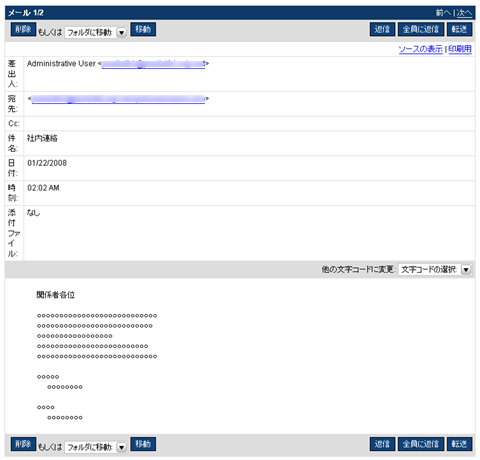Click the top 全員に返信 button

pyautogui.click(x=421, y=29)
